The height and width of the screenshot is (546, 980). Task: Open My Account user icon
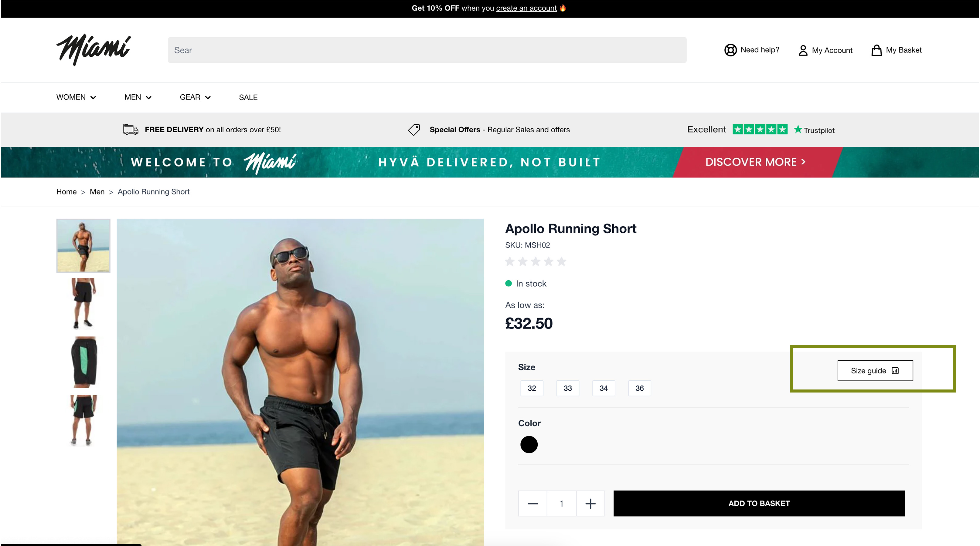803,51
